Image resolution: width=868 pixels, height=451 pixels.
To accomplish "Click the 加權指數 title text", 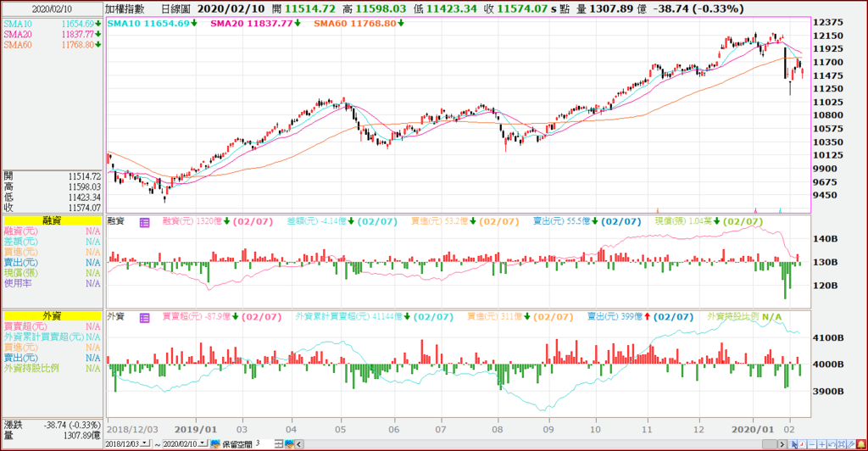I will click(125, 8).
